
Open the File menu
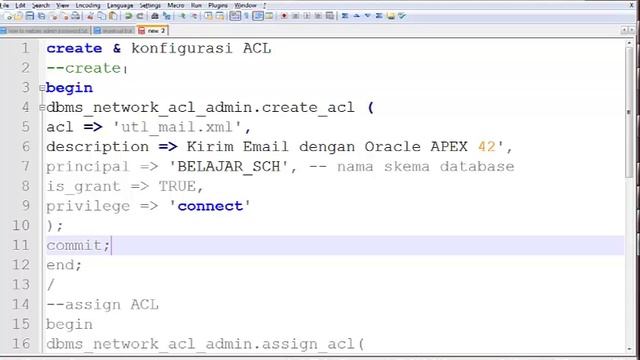point(4,5)
